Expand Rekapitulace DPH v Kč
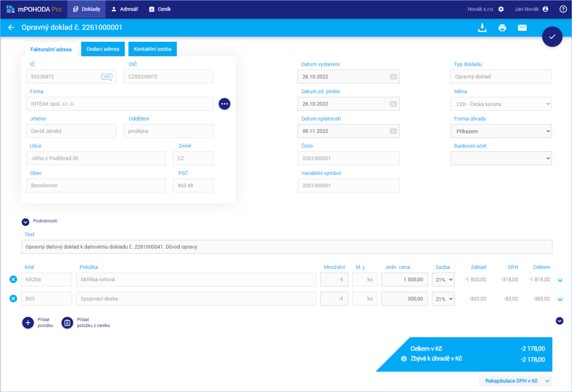Image resolution: width=572 pixels, height=392 pixels. coord(516,381)
